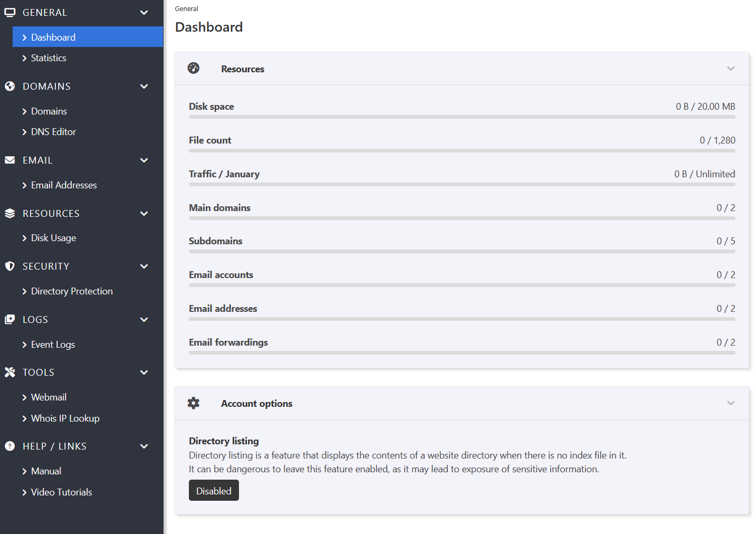Click the layers icon beside RESOURCES
The width and height of the screenshot is (756, 534).
tap(9, 213)
